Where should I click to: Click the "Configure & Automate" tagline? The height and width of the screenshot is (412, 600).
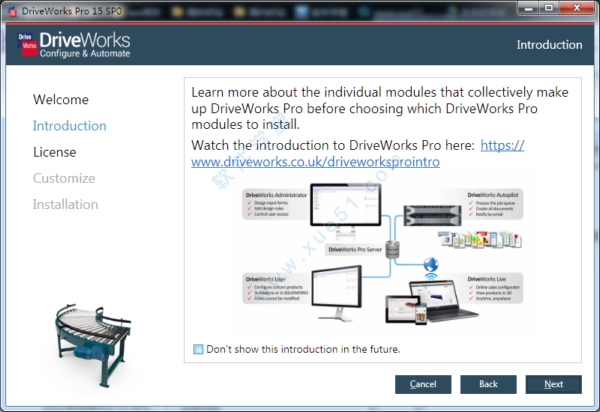(85, 54)
